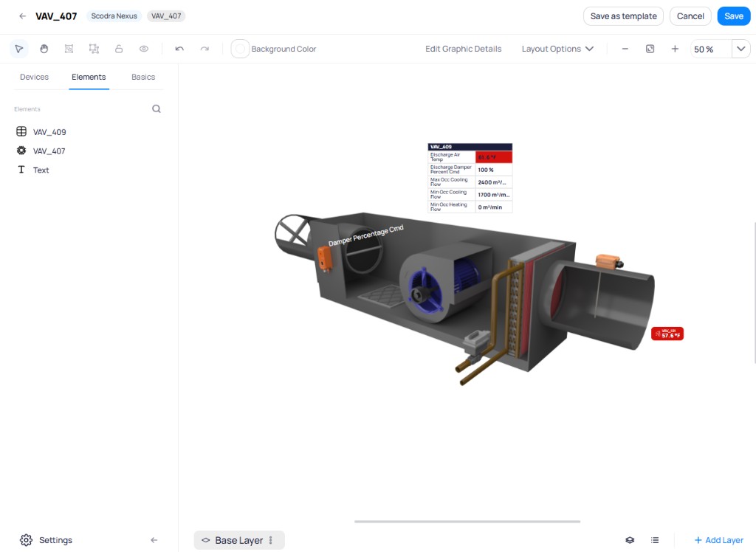The width and height of the screenshot is (756, 552).
Task: Click the Scodra Nexus tag
Action: pyautogui.click(x=114, y=16)
